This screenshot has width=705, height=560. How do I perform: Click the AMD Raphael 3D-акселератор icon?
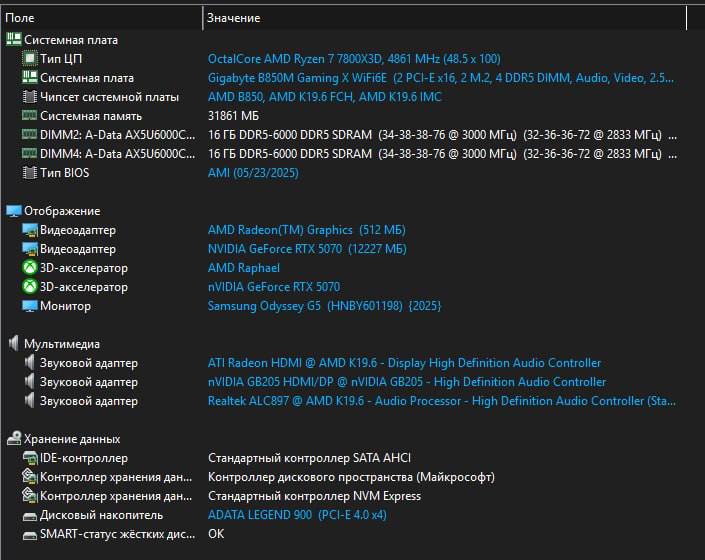[30, 268]
